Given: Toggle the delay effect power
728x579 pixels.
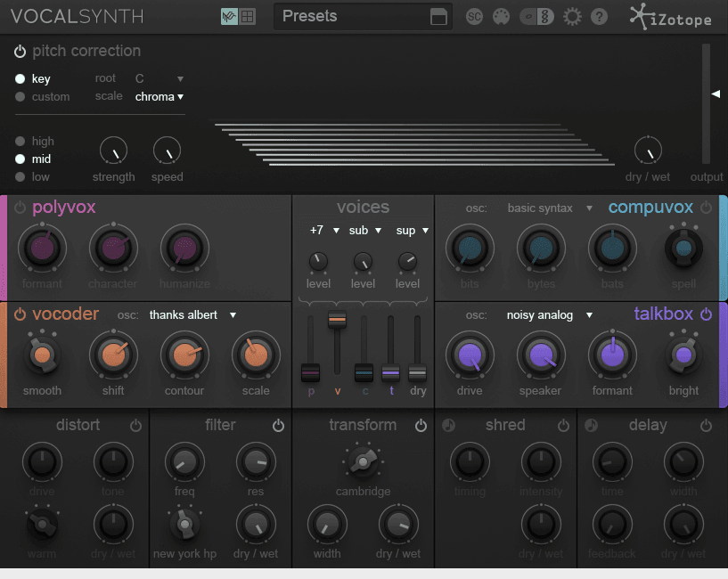Looking at the screenshot, I should click(x=706, y=425).
